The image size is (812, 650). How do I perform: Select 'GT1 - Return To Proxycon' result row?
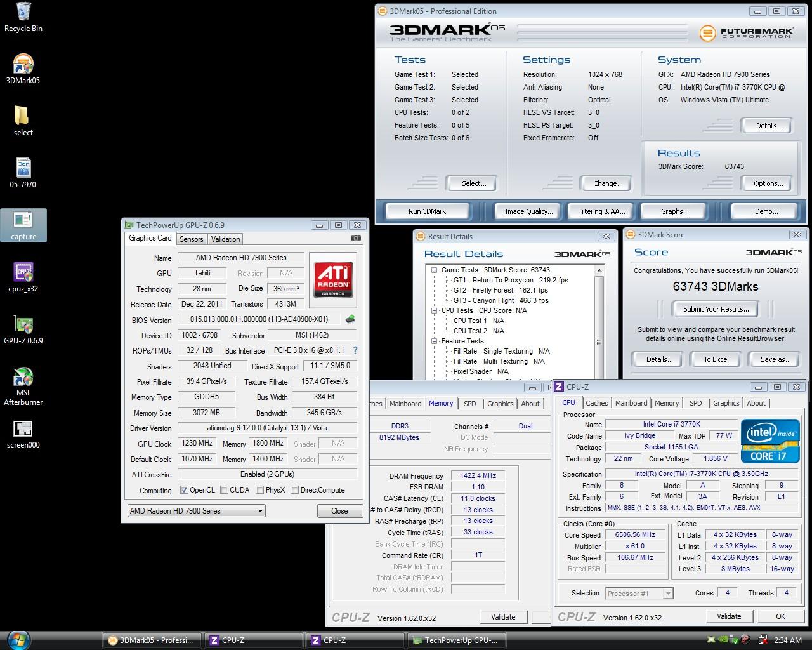coord(511,280)
